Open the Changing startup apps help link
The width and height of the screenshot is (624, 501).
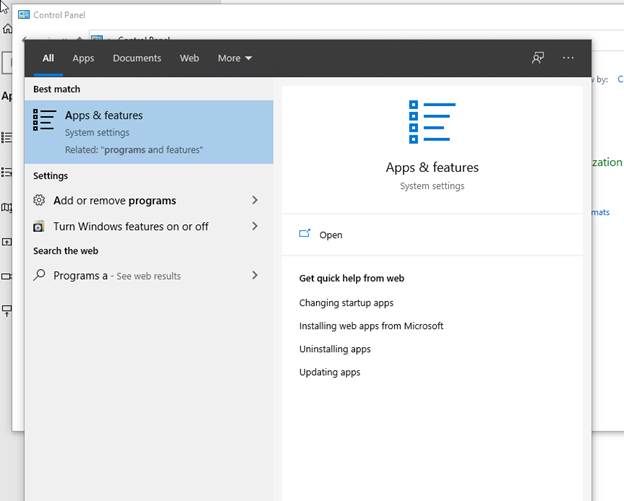coord(346,303)
